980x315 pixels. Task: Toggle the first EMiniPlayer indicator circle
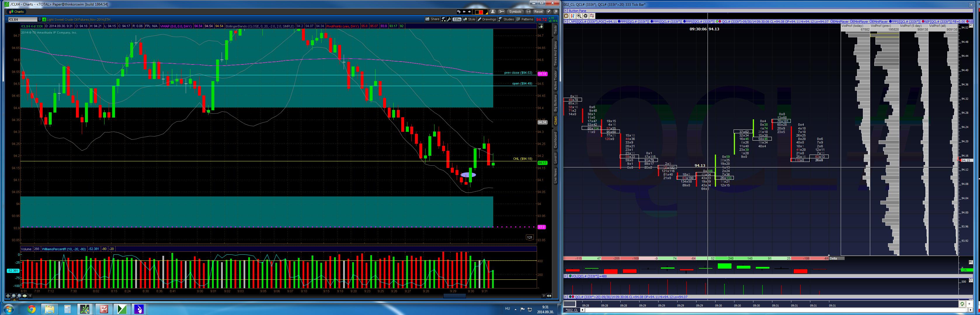coord(832,22)
